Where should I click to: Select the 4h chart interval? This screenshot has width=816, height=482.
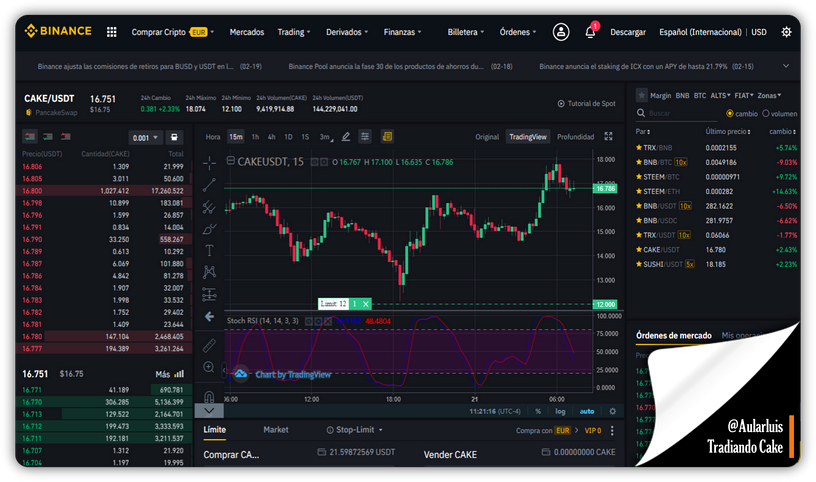(271, 137)
